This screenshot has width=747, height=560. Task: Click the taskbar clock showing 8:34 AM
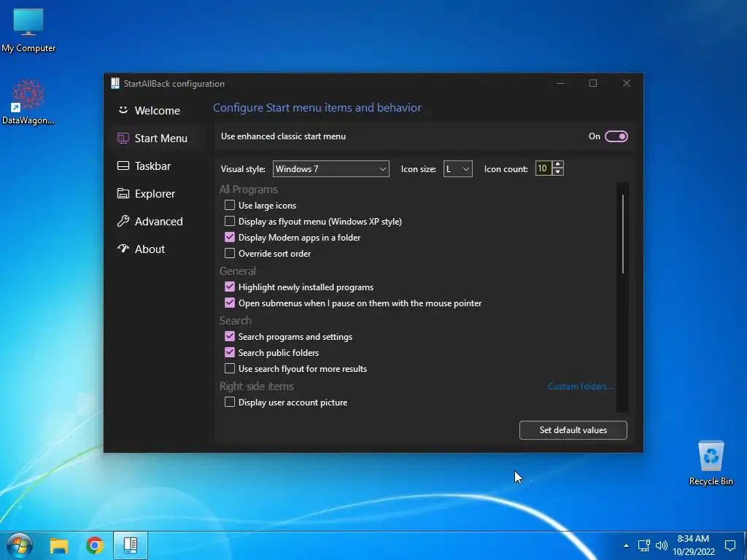point(694,545)
